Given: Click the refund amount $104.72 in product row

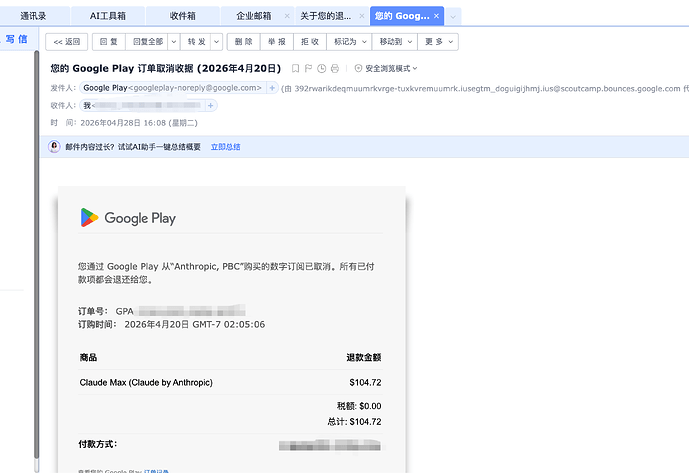Looking at the screenshot, I should coord(365,382).
